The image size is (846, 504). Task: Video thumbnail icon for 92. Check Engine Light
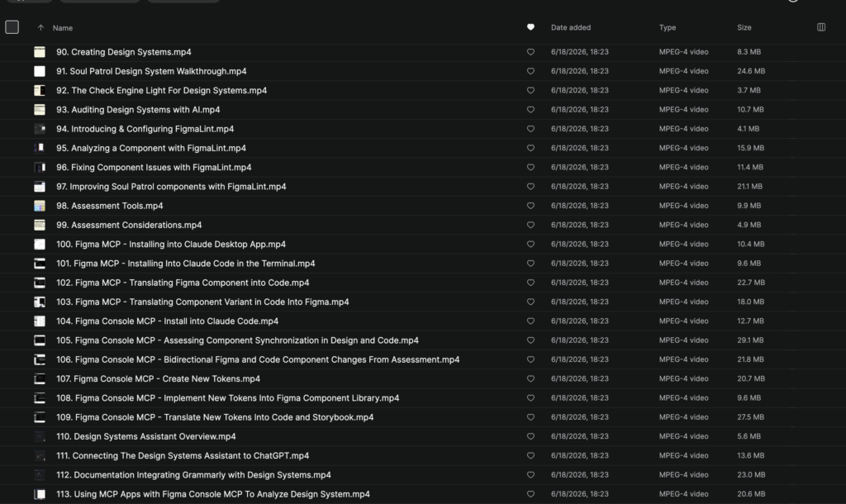point(40,90)
